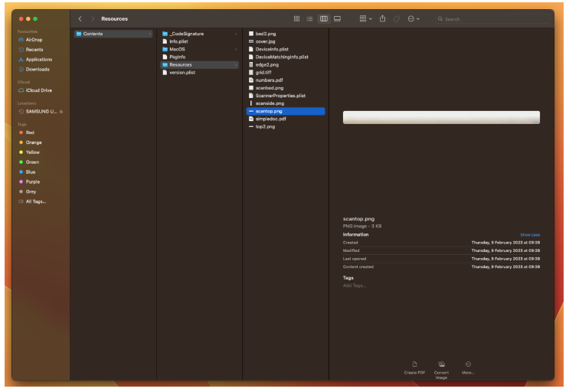
Task: Open the action (ellipsis) menu dropdown
Action: [x=414, y=19]
